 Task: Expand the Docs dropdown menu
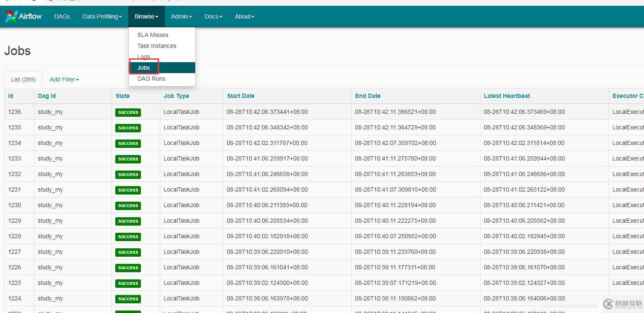(213, 16)
